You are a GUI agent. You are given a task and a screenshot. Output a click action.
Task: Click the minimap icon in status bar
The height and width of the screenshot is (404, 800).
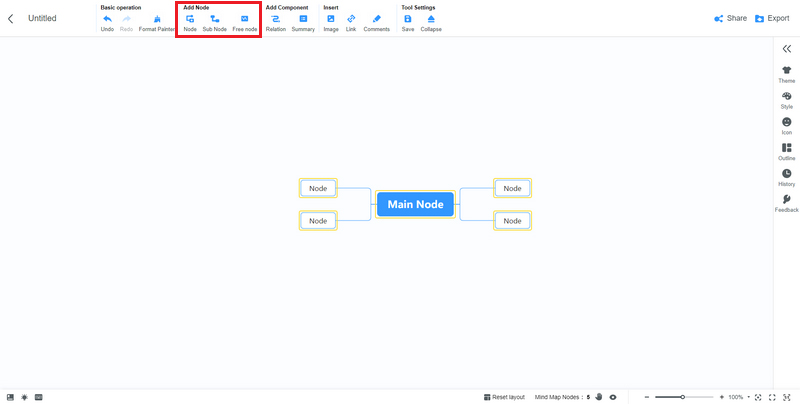10,397
